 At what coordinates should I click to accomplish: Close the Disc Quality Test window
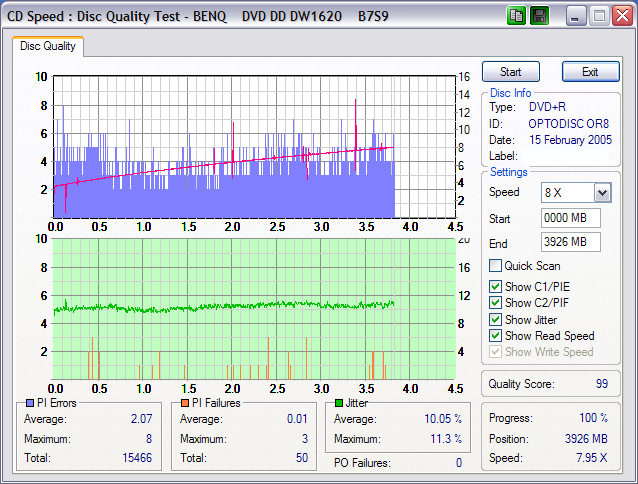pos(622,16)
